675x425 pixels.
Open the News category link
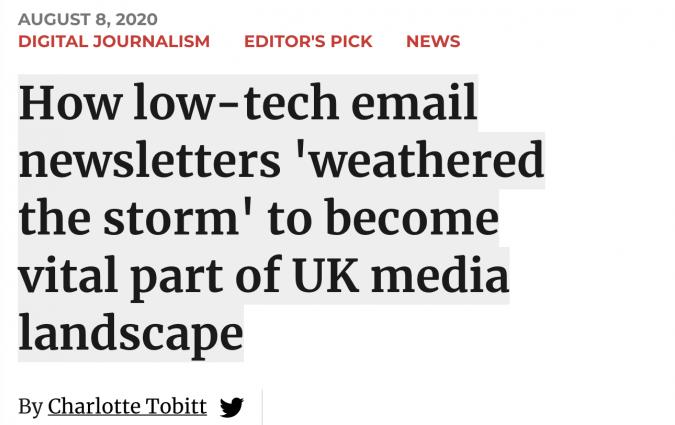(x=433, y=41)
